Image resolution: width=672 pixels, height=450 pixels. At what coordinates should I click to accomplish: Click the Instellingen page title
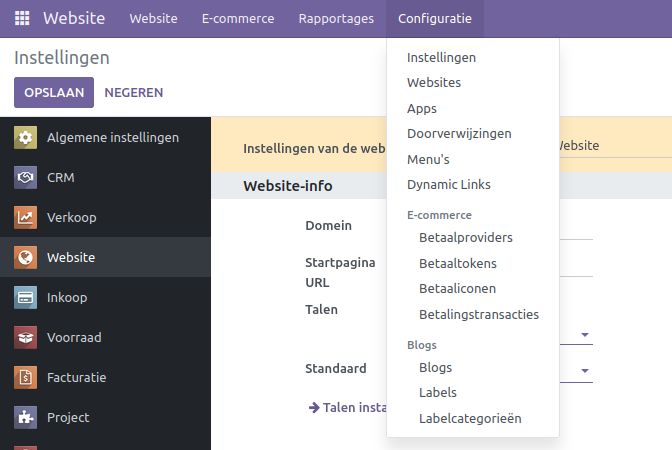(62, 58)
